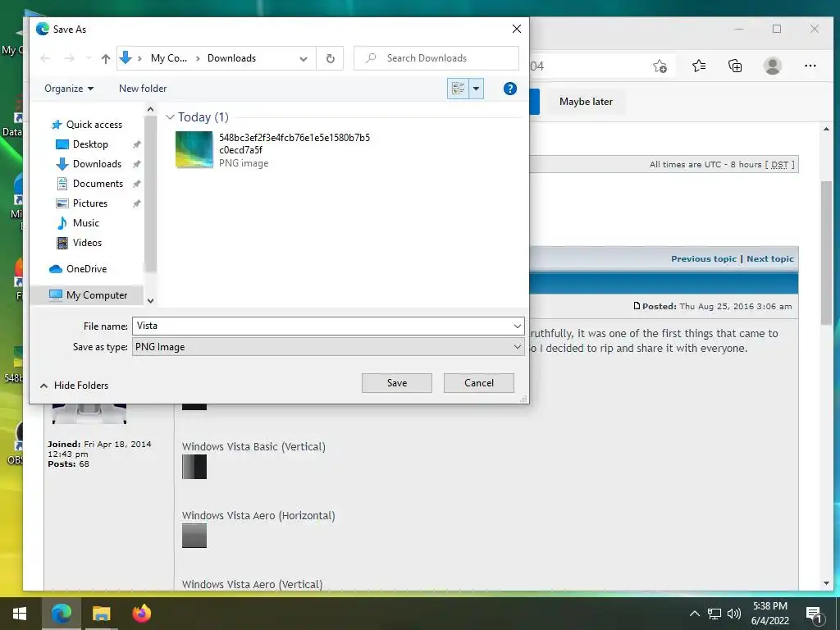840x630 pixels.
Task: Follow Previous topic link
Action: click(x=703, y=258)
